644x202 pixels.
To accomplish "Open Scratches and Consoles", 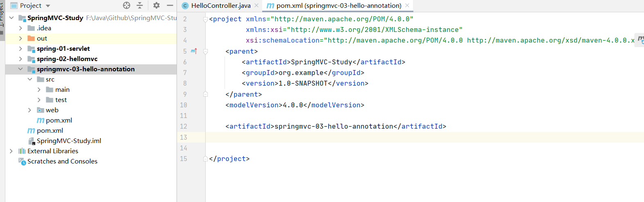I will (x=62, y=161).
